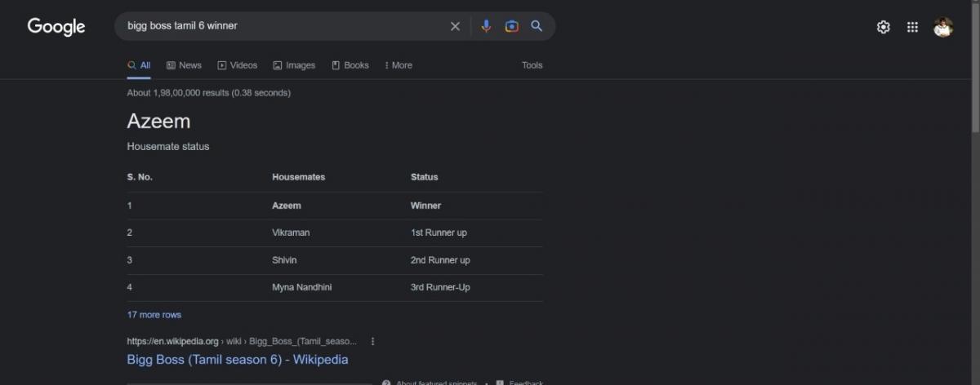This screenshot has height=385, width=980.
Task: Click the S. No. column header
Action: (x=140, y=177)
